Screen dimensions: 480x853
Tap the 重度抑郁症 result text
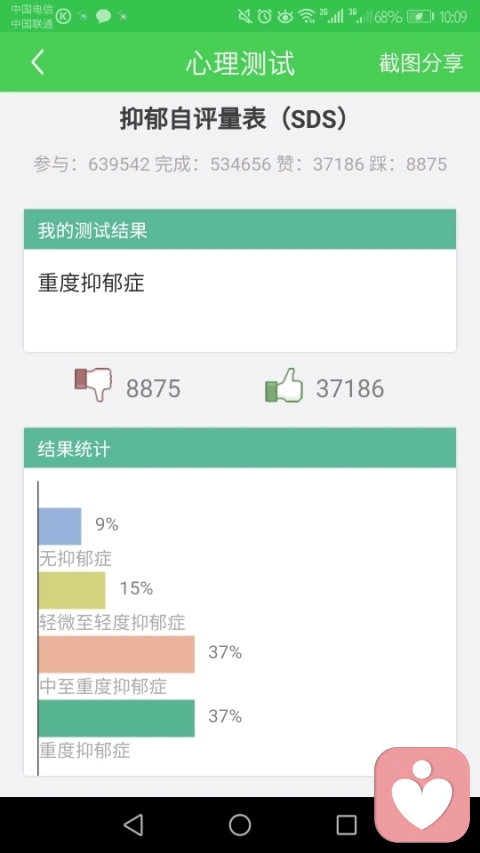91,283
